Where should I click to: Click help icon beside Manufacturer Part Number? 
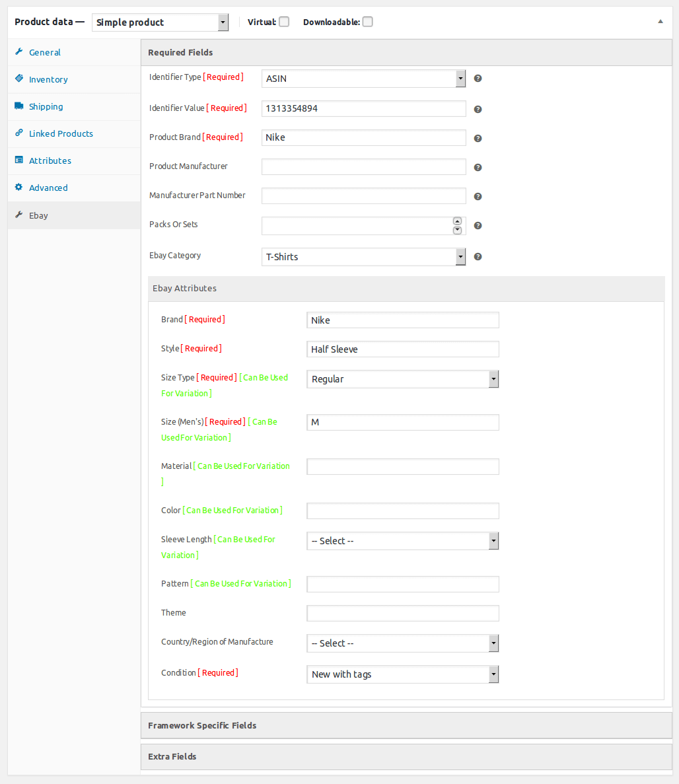coord(478,197)
